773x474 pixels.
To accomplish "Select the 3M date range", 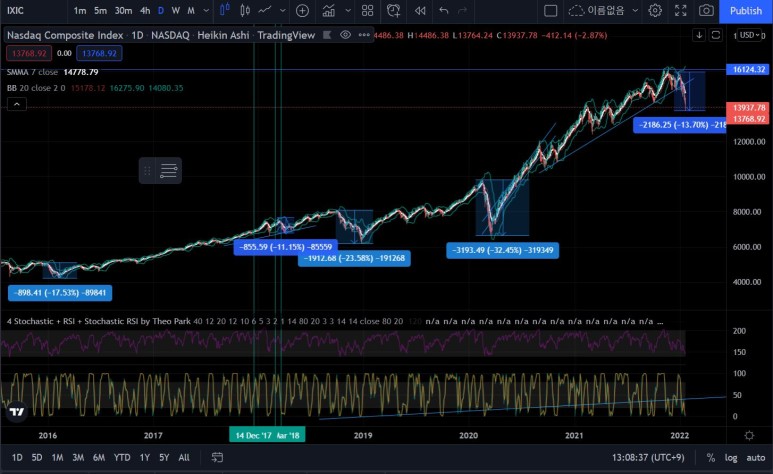I will [78, 458].
